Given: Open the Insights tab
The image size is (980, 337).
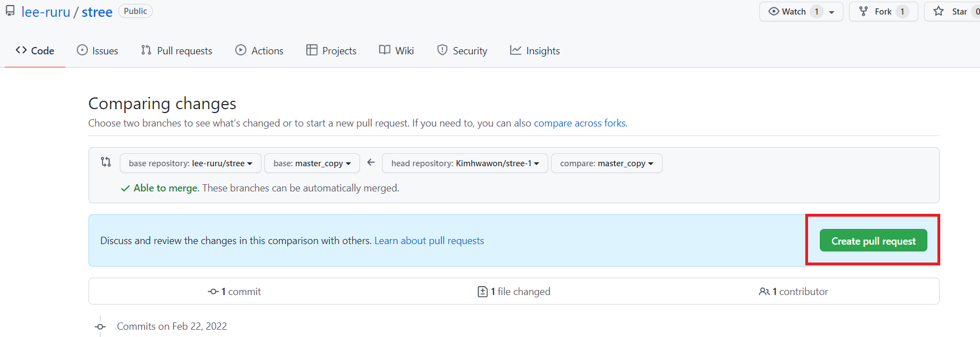Looking at the screenshot, I should coord(535,50).
